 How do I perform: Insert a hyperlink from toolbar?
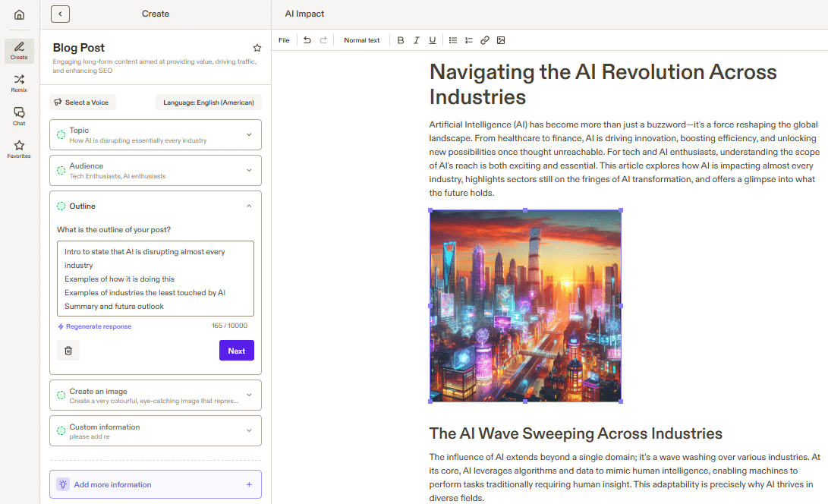tap(485, 40)
